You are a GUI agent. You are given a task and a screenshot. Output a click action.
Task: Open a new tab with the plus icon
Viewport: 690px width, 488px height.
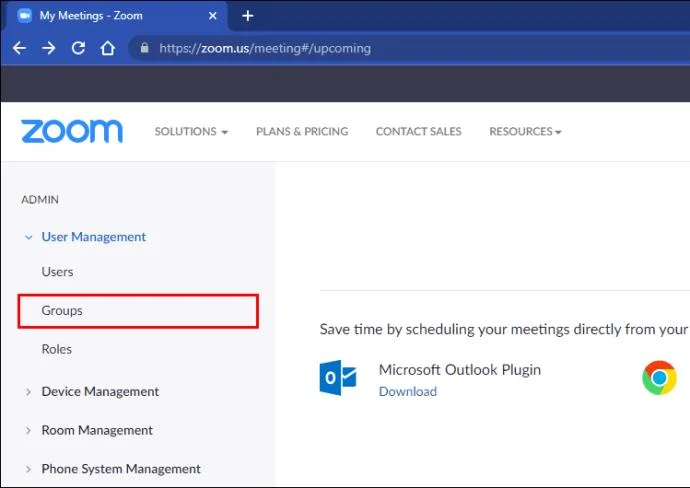point(248,16)
